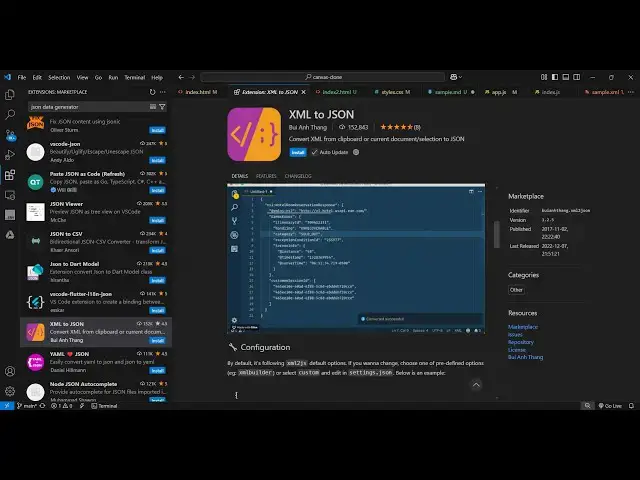Open the Marketplace resource link

523,327
